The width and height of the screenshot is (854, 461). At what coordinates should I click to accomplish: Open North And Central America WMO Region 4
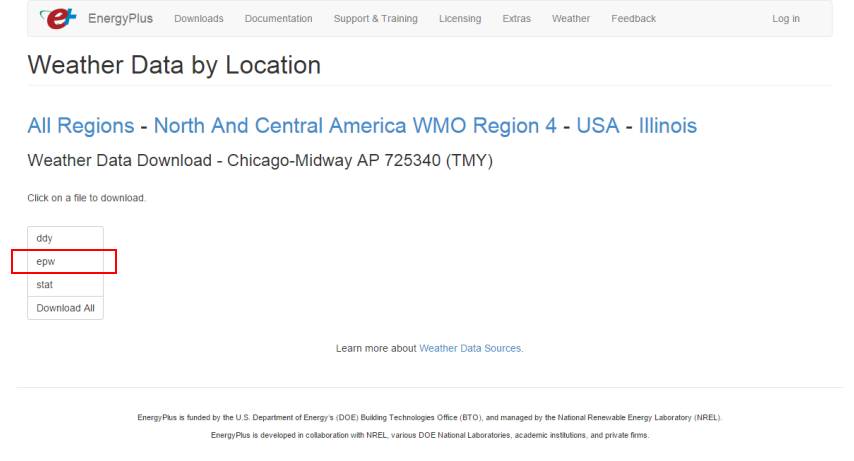coord(355,126)
